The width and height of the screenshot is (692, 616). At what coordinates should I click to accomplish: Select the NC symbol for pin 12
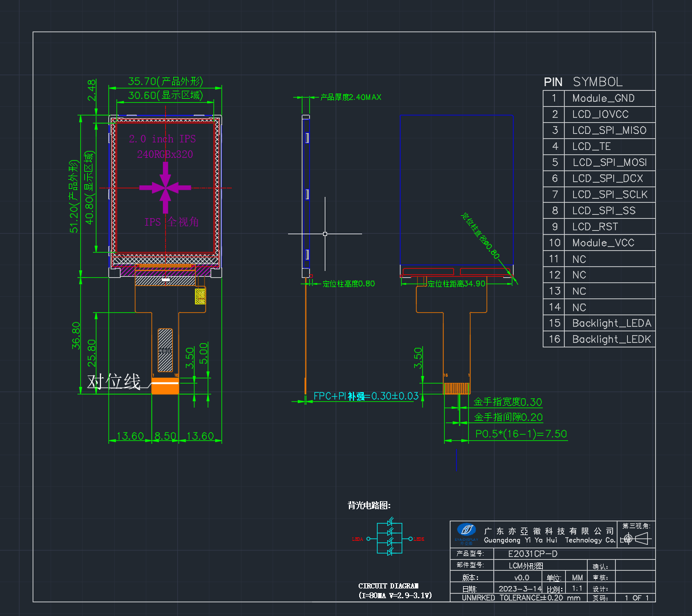tap(579, 275)
